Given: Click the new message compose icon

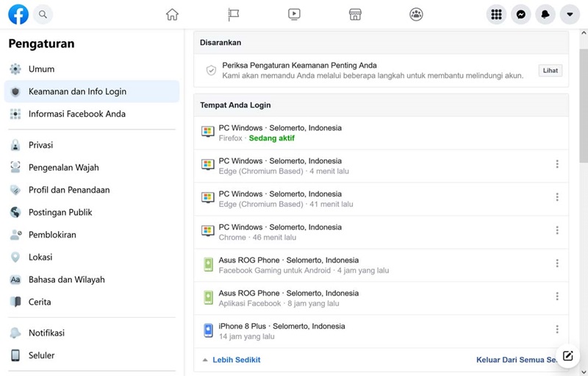Looking at the screenshot, I should point(567,355).
